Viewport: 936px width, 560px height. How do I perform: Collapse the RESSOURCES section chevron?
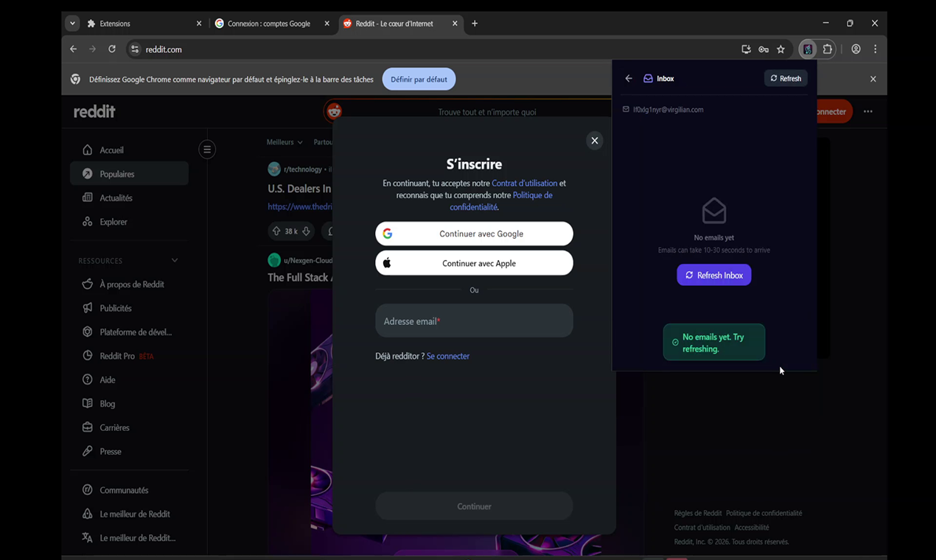click(x=174, y=259)
